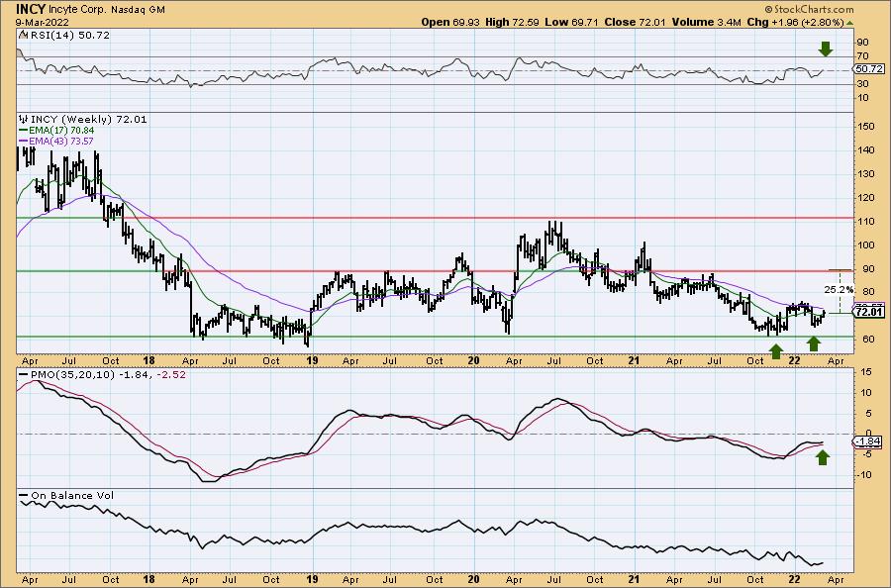Image resolution: width=891 pixels, height=588 pixels.
Task: Click the 15 label on the PMO axis
Action: pos(867,372)
